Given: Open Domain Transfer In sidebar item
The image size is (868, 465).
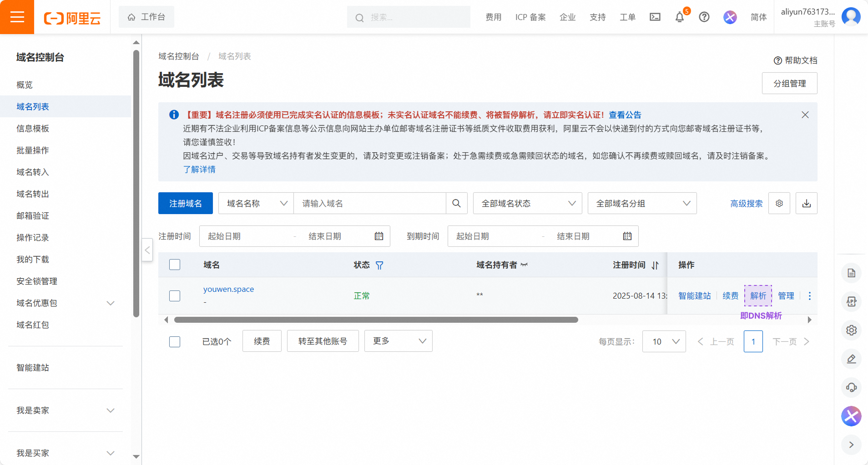Looking at the screenshot, I should pyautogui.click(x=33, y=172).
